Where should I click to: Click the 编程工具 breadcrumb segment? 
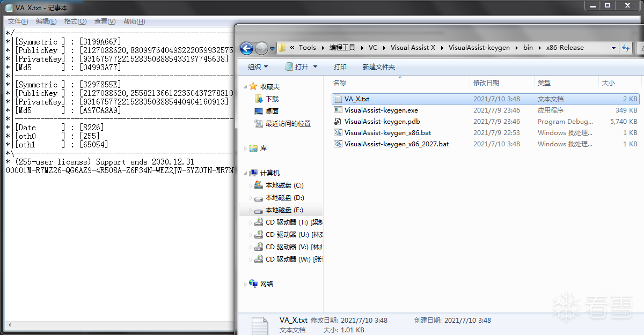[342, 48]
